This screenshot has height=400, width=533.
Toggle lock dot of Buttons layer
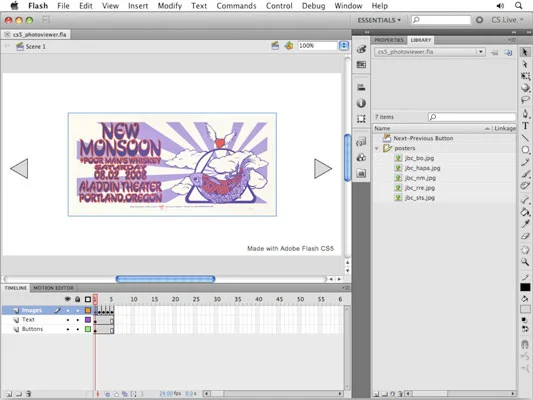pos(78,329)
